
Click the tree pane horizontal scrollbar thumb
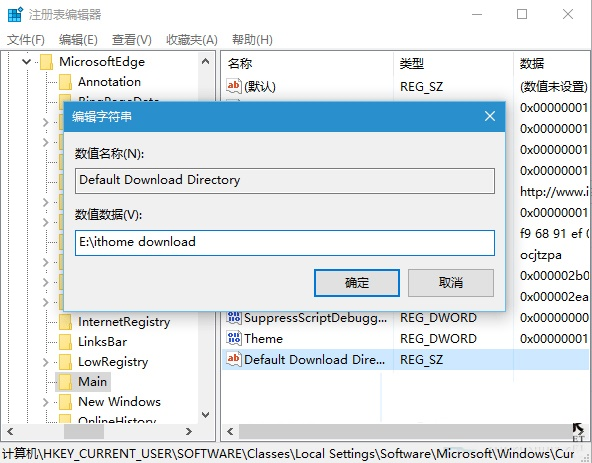tap(83, 431)
